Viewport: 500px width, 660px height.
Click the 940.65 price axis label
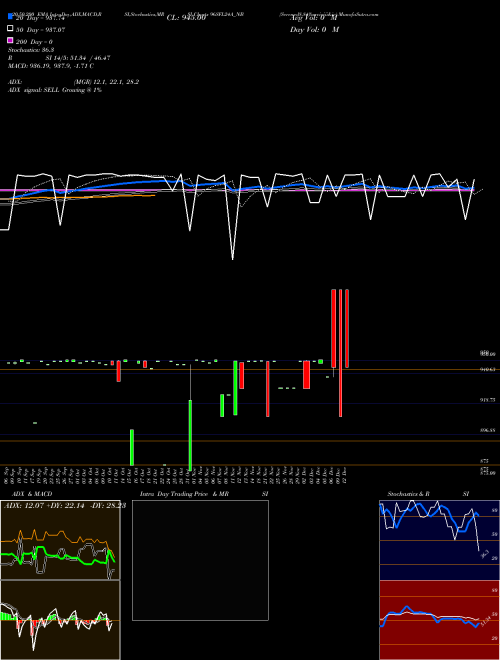pyautogui.click(x=488, y=369)
